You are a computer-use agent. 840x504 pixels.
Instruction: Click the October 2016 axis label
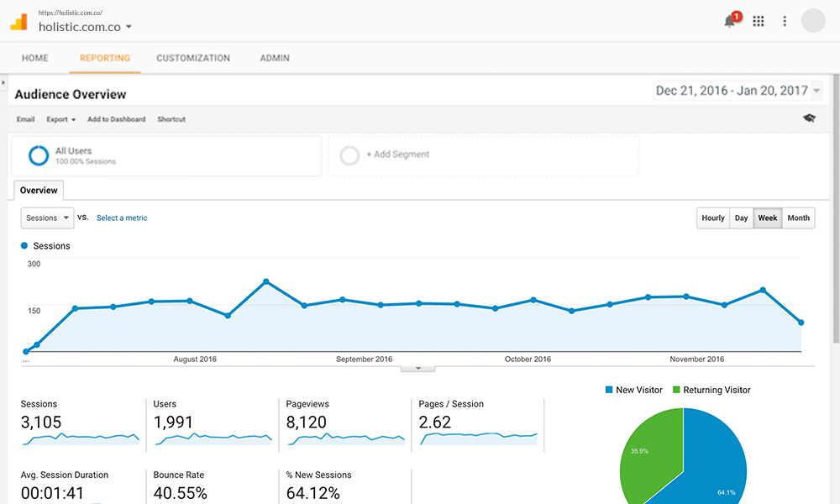click(x=528, y=360)
